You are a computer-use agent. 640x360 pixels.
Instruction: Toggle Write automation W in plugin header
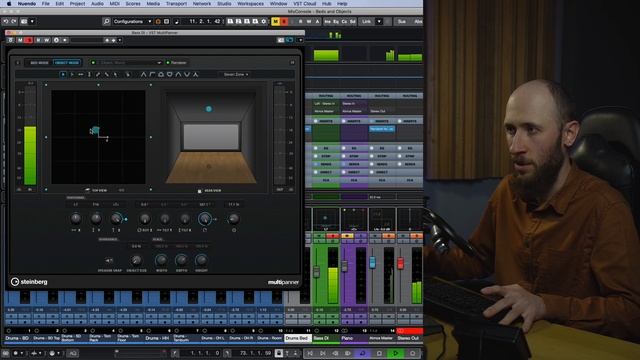(x=47, y=40)
